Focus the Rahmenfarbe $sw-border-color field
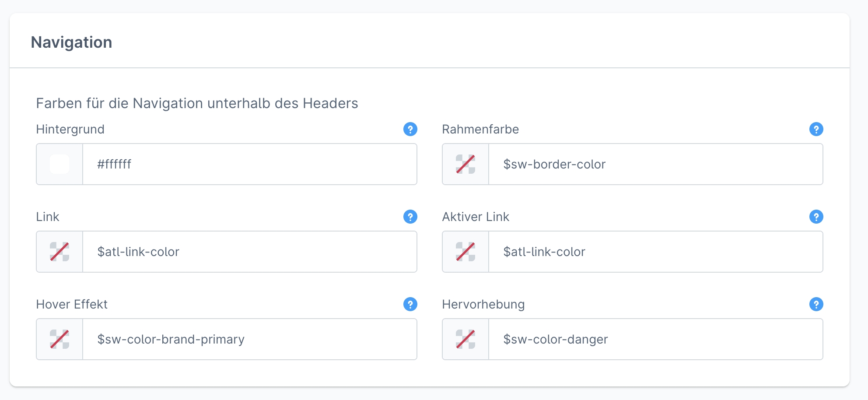The image size is (868, 400). (x=655, y=164)
